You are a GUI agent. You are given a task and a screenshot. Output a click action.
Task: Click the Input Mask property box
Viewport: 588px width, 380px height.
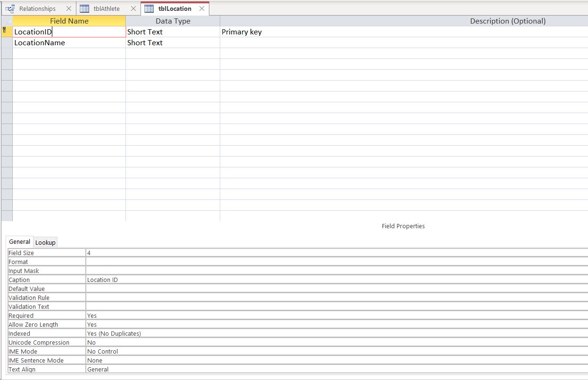point(337,271)
